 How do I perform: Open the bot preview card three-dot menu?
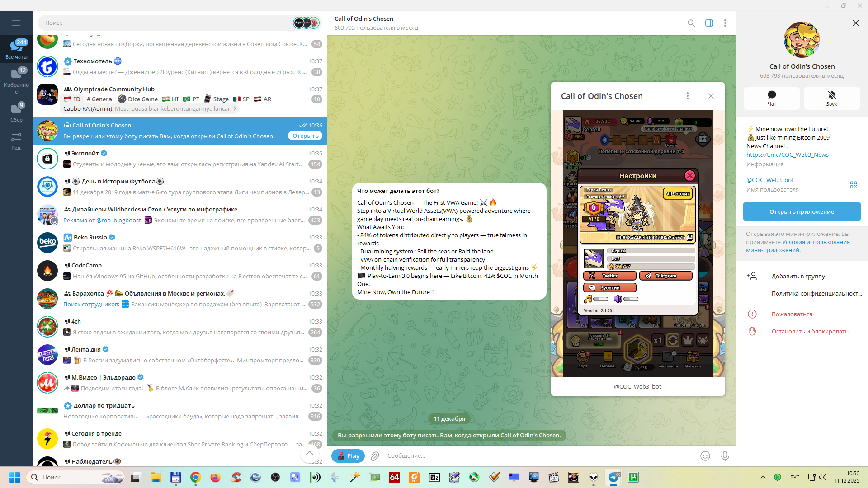coord(687,96)
